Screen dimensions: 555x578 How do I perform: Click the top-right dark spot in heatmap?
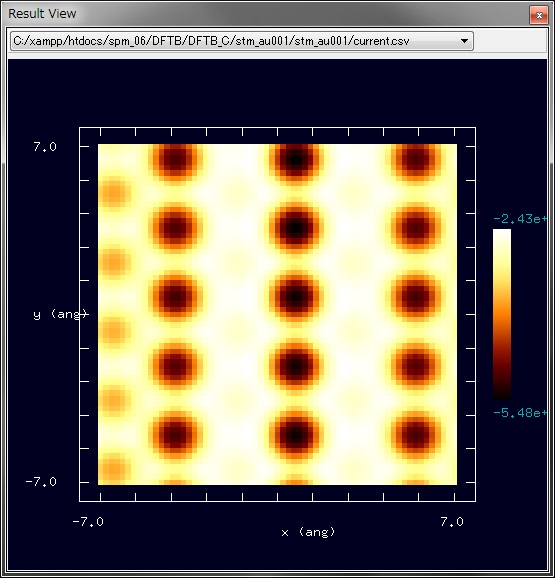[416, 159]
